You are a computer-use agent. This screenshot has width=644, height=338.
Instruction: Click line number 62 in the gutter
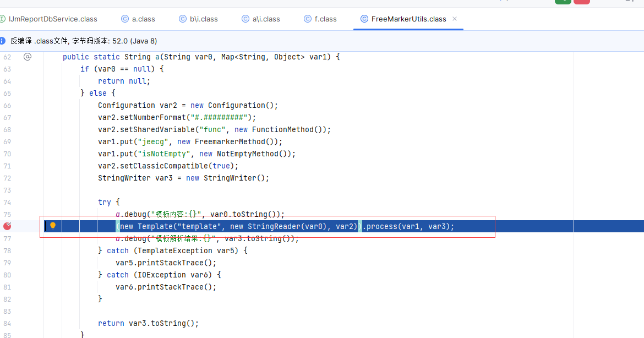(x=7, y=57)
